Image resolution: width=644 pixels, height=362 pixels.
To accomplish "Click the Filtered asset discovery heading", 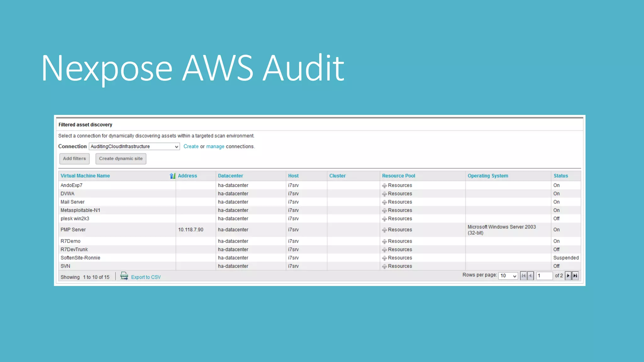I will 85,125.
